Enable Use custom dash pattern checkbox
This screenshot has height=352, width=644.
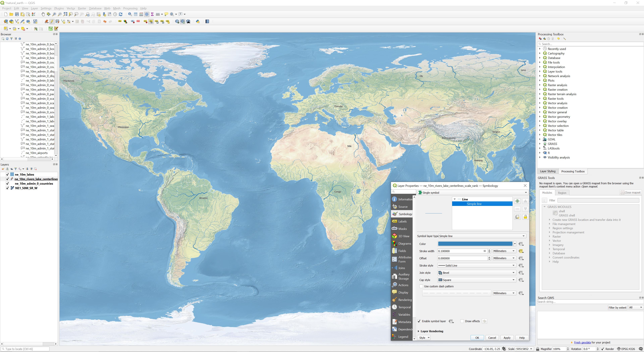421,286
